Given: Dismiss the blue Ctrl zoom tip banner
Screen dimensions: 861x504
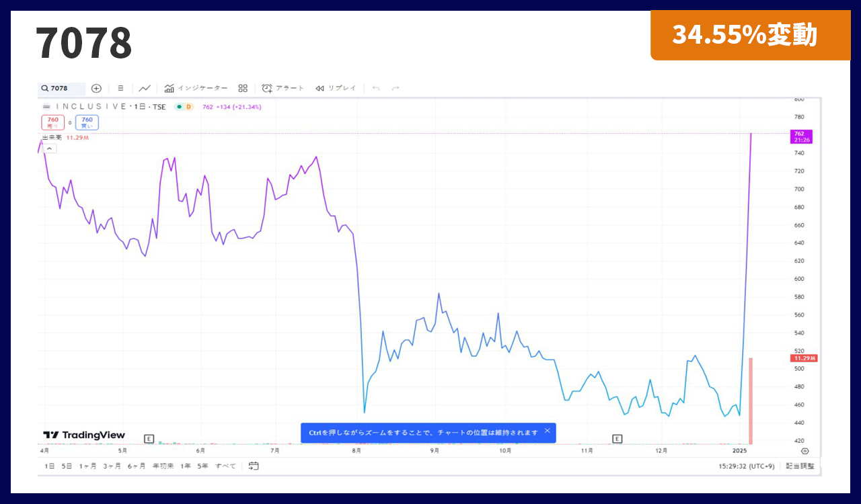Looking at the screenshot, I should pos(547,431).
